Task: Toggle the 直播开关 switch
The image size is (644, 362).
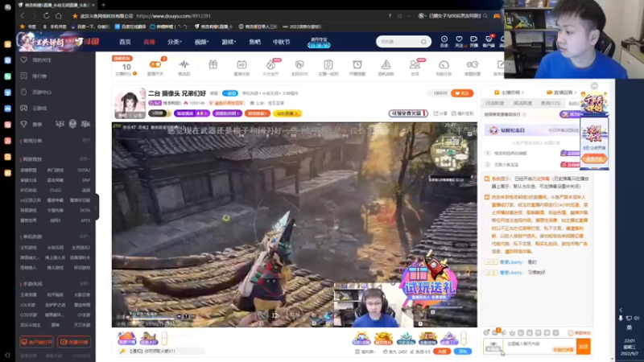Action: (155, 64)
